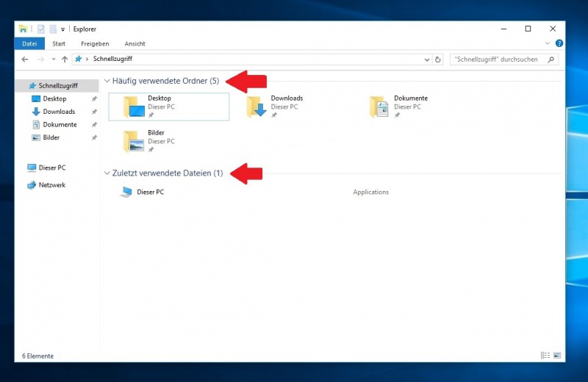This screenshot has width=588, height=382.
Task: Open the Explorer help icon
Action: pos(559,43)
